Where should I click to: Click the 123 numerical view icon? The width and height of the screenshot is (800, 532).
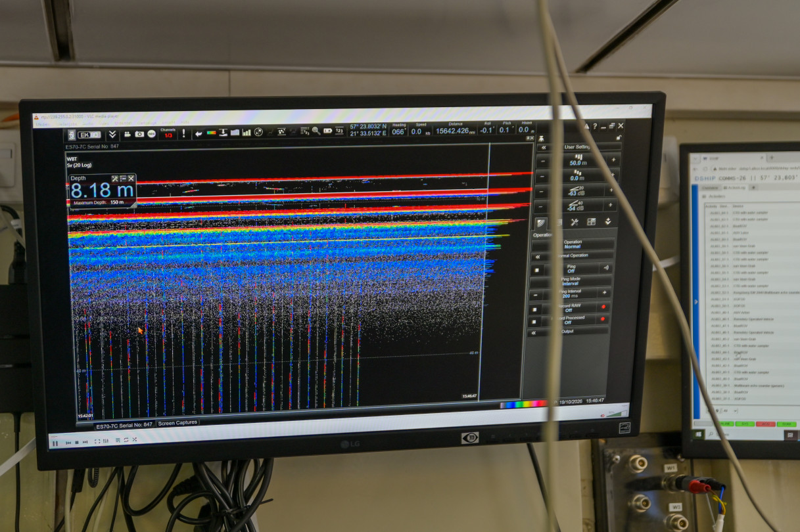pyautogui.click(x=339, y=130)
